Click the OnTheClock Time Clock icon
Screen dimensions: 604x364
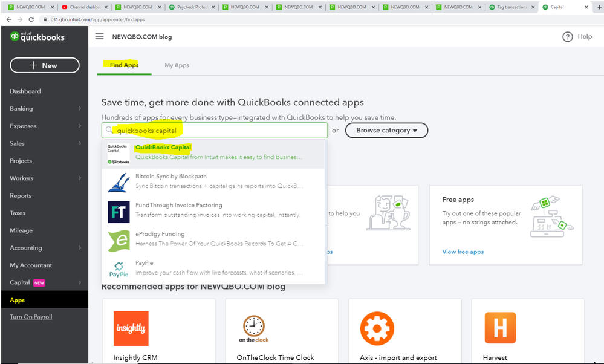(253, 327)
